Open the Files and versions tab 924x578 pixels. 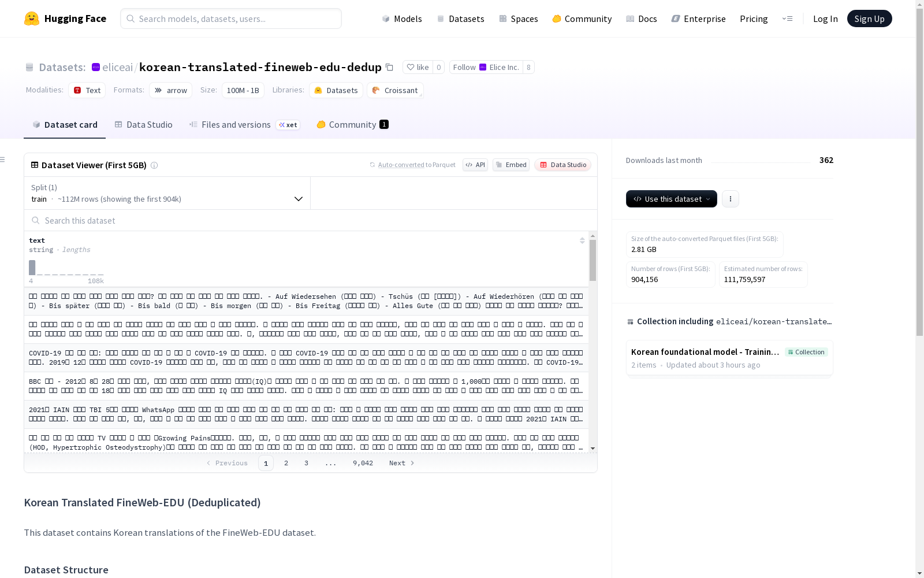[x=245, y=124]
